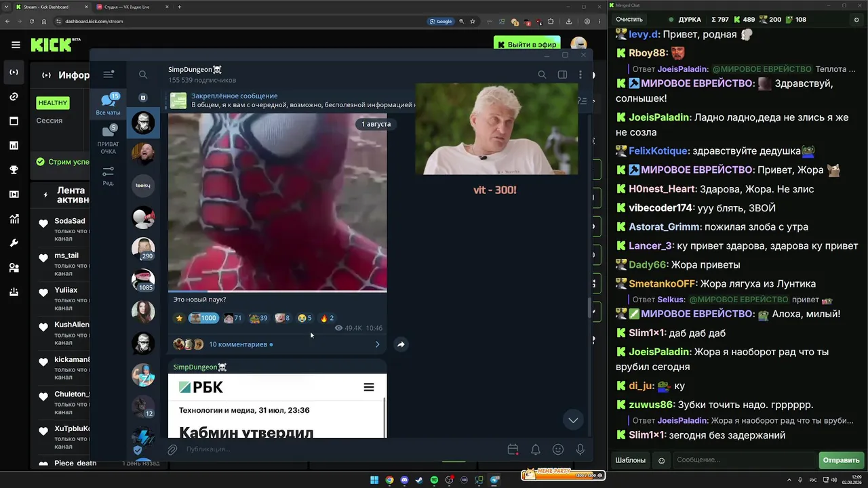Expand the 10 комментариев thread chevron
Screen dimensions: 868x488
(378, 344)
